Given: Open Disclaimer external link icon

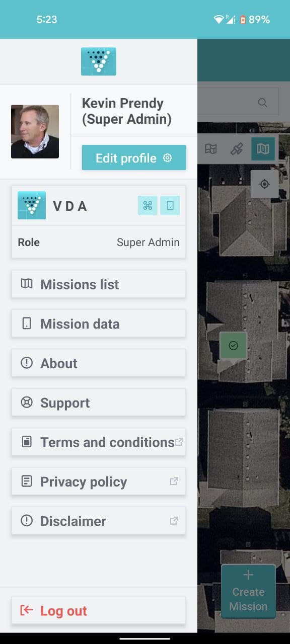Looking at the screenshot, I should point(174,521).
